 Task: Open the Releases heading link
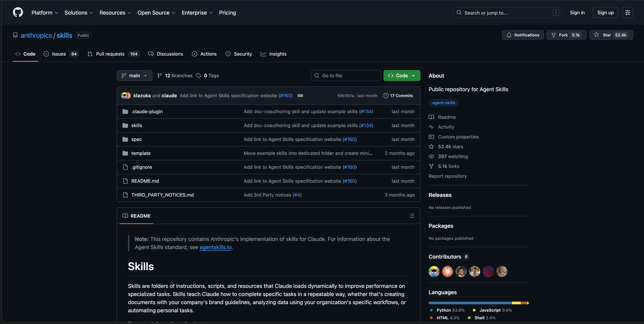440,195
